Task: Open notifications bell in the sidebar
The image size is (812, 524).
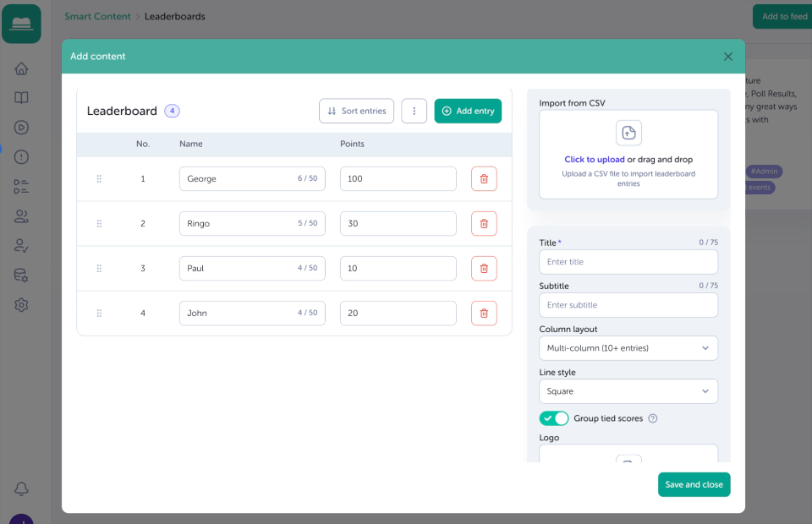Action: tap(21, 489)
